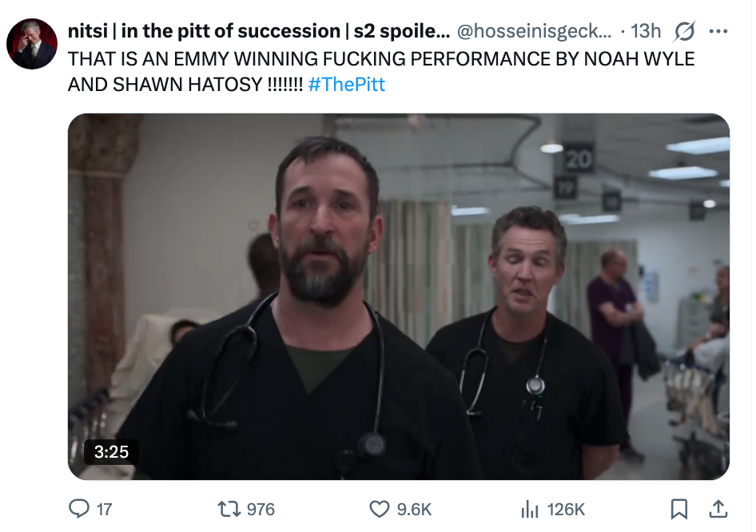Open the poster's profile avatar picture

(x=32, y=43)
